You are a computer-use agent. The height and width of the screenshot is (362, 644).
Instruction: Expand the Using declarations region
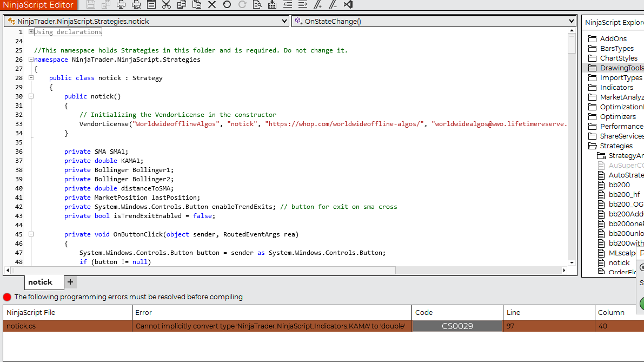point(31,31)
